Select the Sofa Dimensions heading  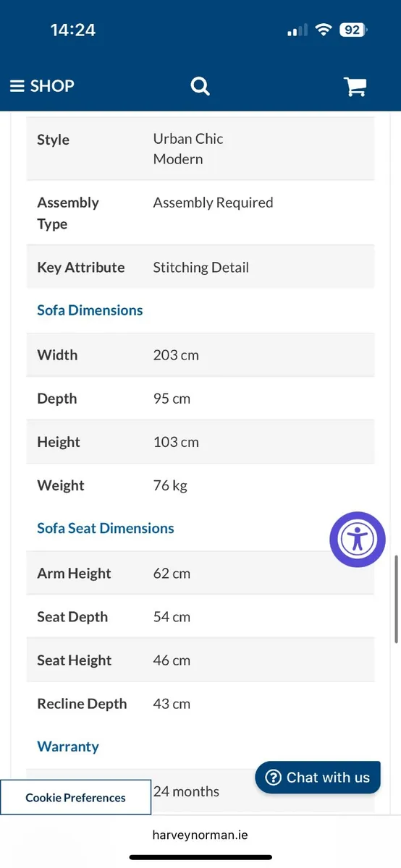tap(90, 310)
